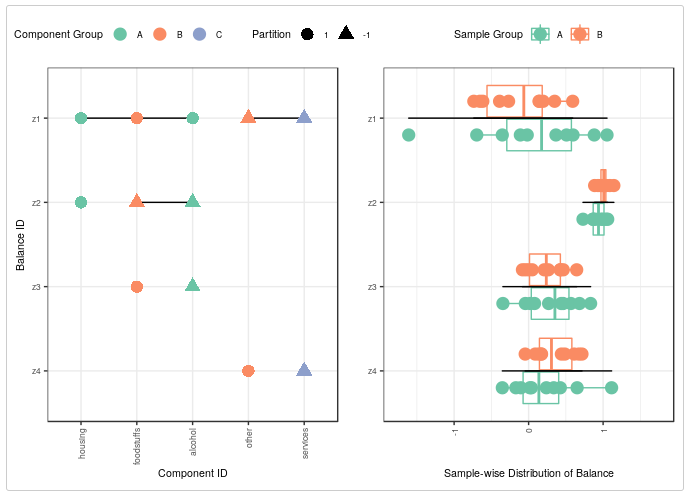The image size is (692, 499).
Task: Select the black circle Partition 1 legend symbol
Action: pyautogui.click(x=307, y=34)
